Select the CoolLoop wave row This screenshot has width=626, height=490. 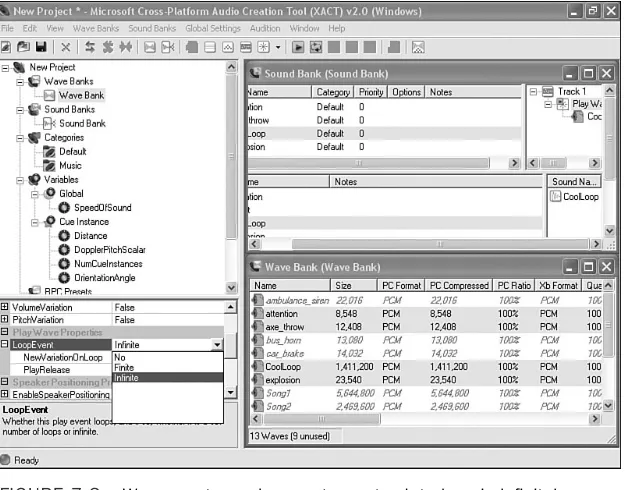[426, 366]
